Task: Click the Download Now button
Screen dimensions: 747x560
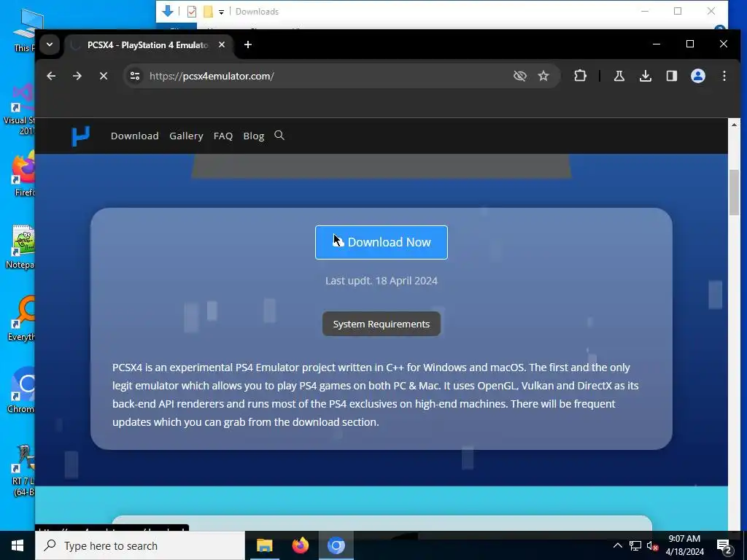Action: [x=381, y=242]
